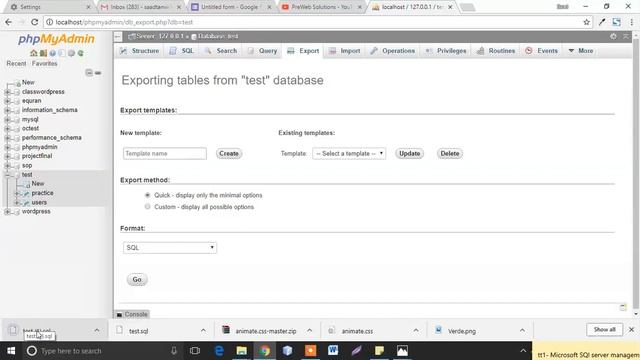Click the Go button to export

[137, 280]
